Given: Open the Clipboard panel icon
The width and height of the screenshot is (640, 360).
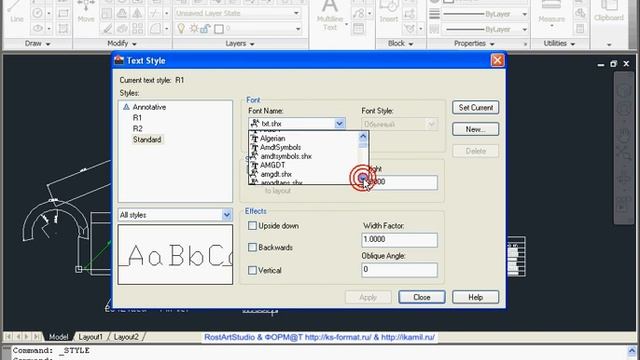Looking at the screenshot, I should point(609,11).
